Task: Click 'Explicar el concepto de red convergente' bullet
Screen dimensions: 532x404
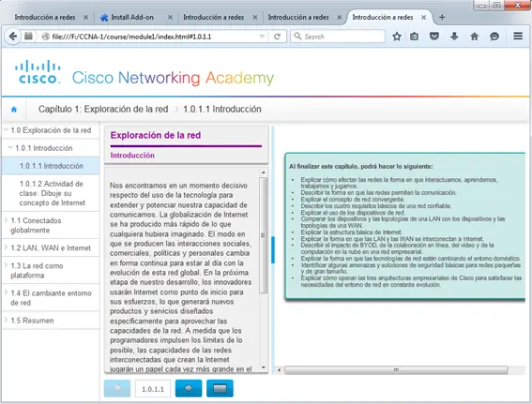Action: coord(352,200)
